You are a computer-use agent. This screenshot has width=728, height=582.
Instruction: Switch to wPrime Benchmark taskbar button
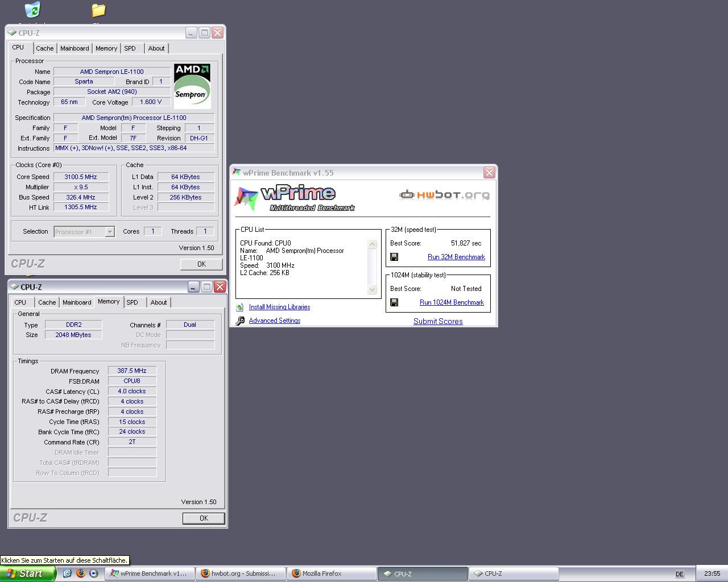pos(150,573)
